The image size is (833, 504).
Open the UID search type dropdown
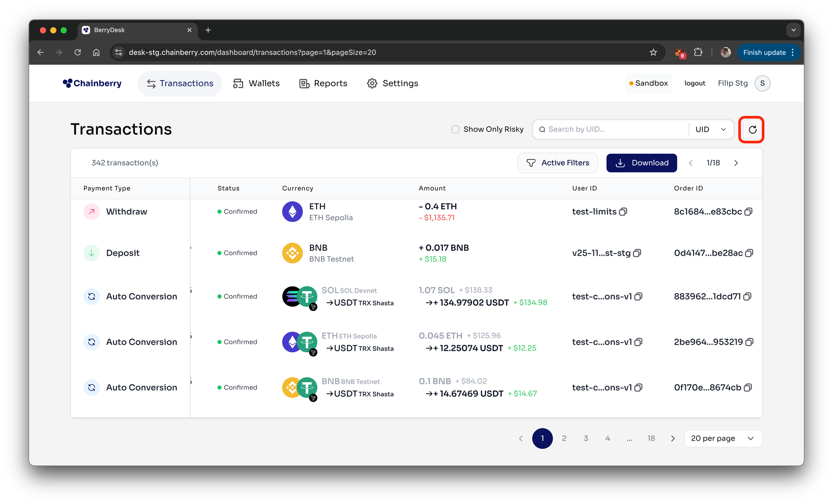point(711,129)
